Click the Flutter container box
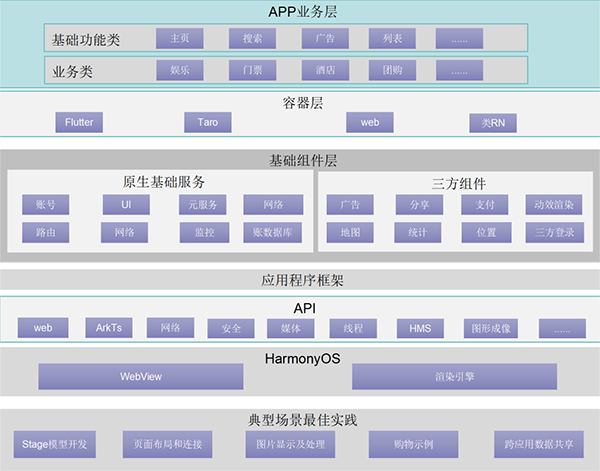 79,122
